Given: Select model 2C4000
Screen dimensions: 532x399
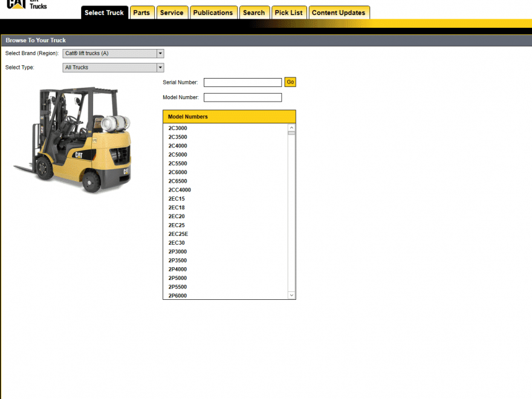Looking at the screenshot, I should [178, 146].
